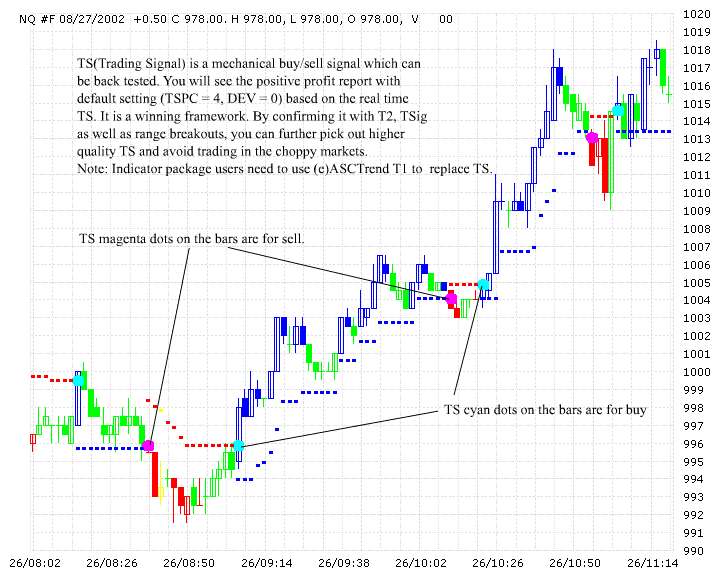Select the 1005 price axis label
Image resolution: width=719 pixels, height=576 pixels.
[x=697, y=283]
